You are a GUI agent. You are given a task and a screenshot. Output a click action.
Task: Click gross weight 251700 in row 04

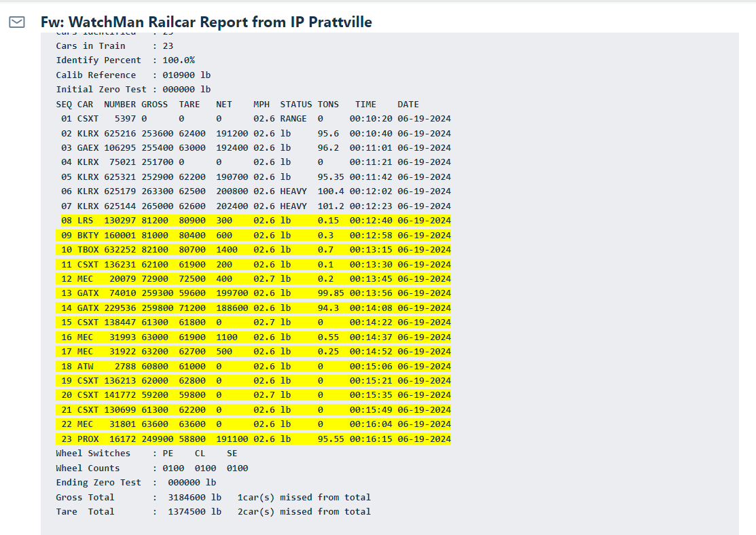click(157, 162)
